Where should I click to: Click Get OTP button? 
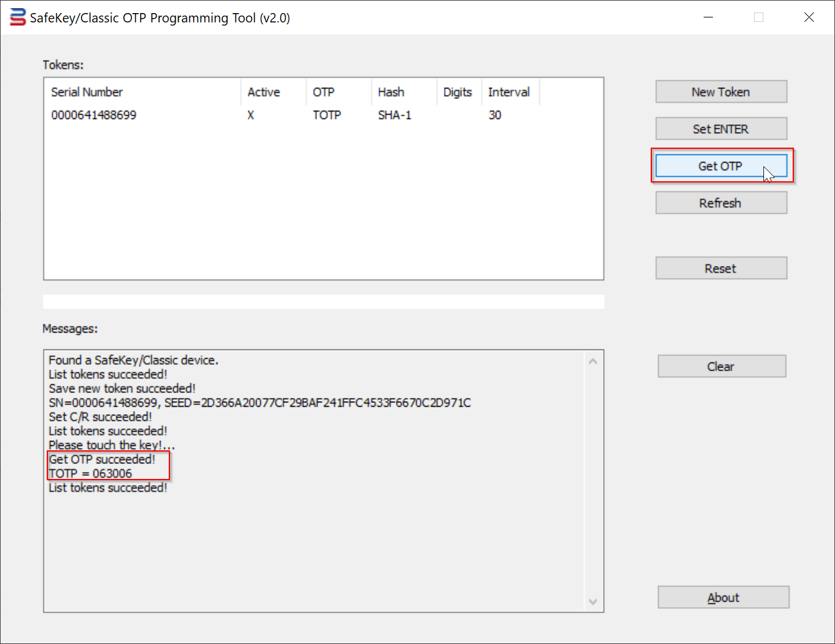(x=720, y=166)
